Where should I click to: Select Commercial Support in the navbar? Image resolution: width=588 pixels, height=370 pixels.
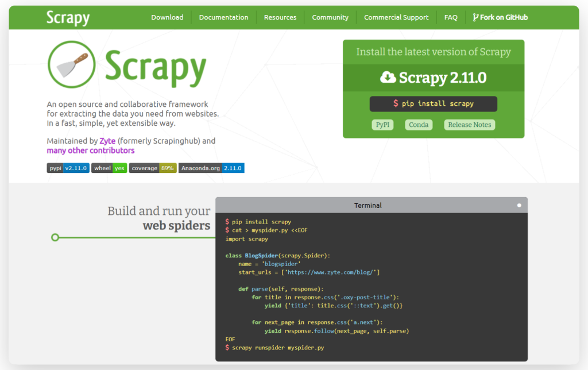pyautogui.click(x=396, y=17)
